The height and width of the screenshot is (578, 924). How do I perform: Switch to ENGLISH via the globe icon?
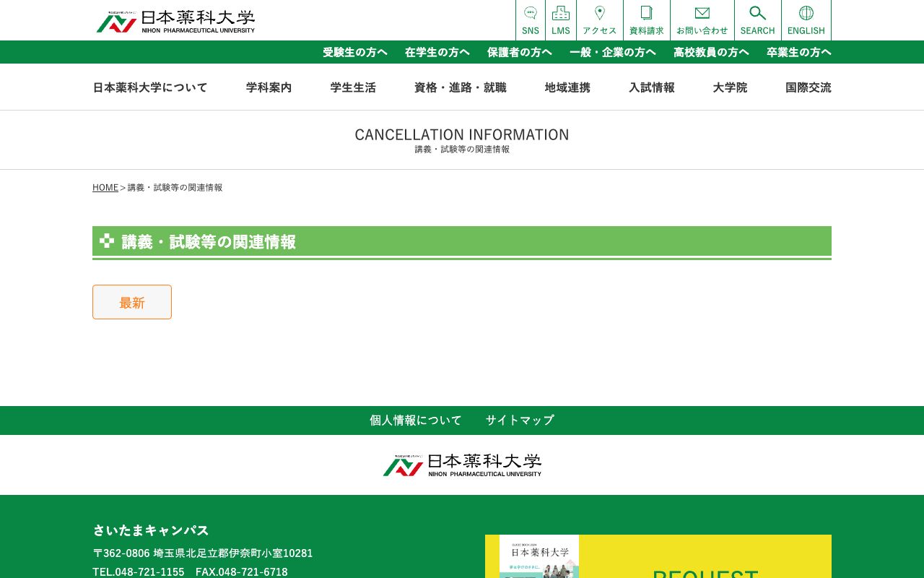coord(806,20)
